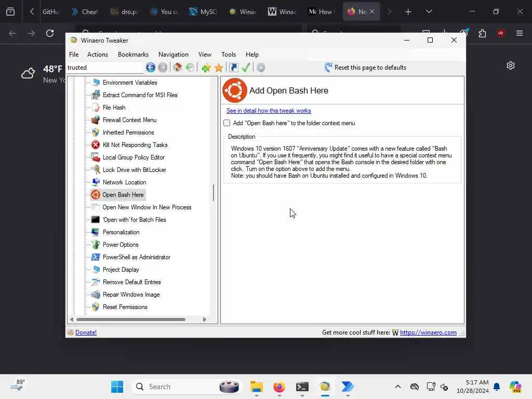Click the tree's horizontal scrollbar right arrow
This screenshot has height=399, width=532.
click(204, 320)
